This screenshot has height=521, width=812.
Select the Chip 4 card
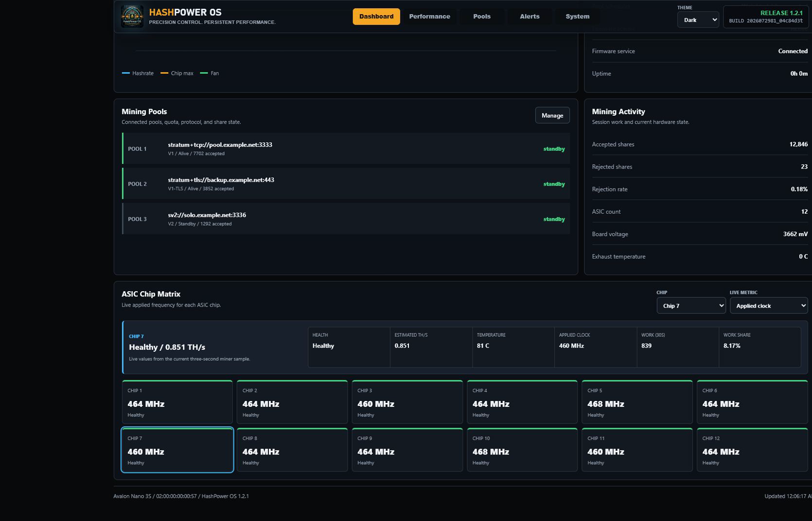click(x=522, y=402)
